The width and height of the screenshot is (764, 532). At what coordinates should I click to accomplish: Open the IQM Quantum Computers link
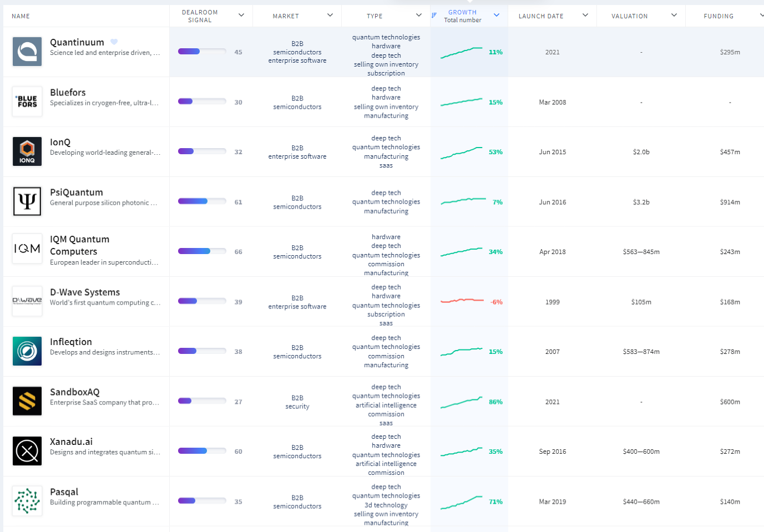79,245
